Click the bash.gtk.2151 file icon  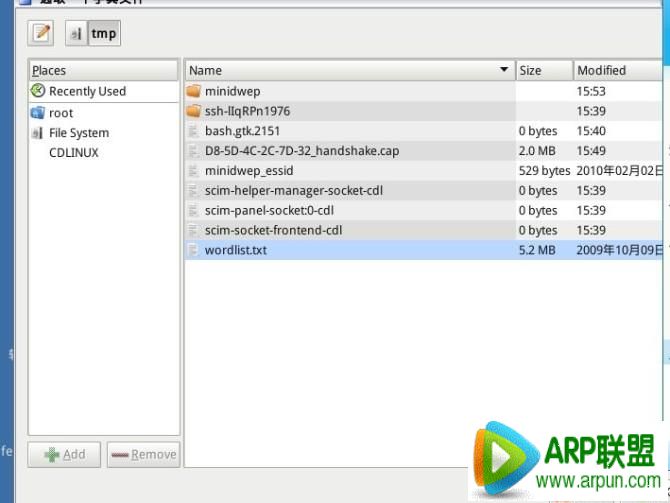[193, 131]
